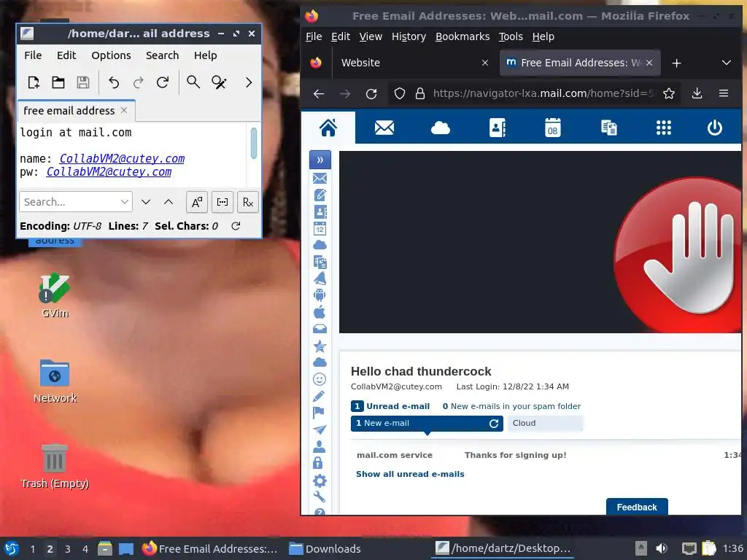Switch to the Website tab in Firefox
The width and height of the screenshot is (747, 560).
click(x=412, y=63)
